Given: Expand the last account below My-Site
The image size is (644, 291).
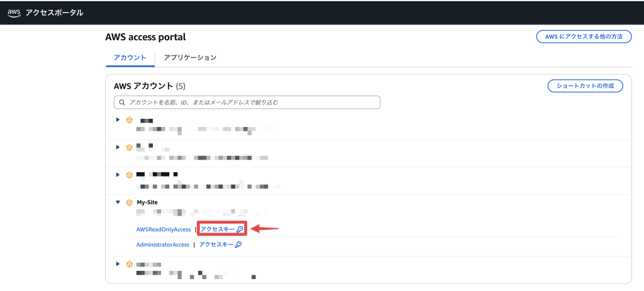Looking at the screenshot, I should pos(118,264).
